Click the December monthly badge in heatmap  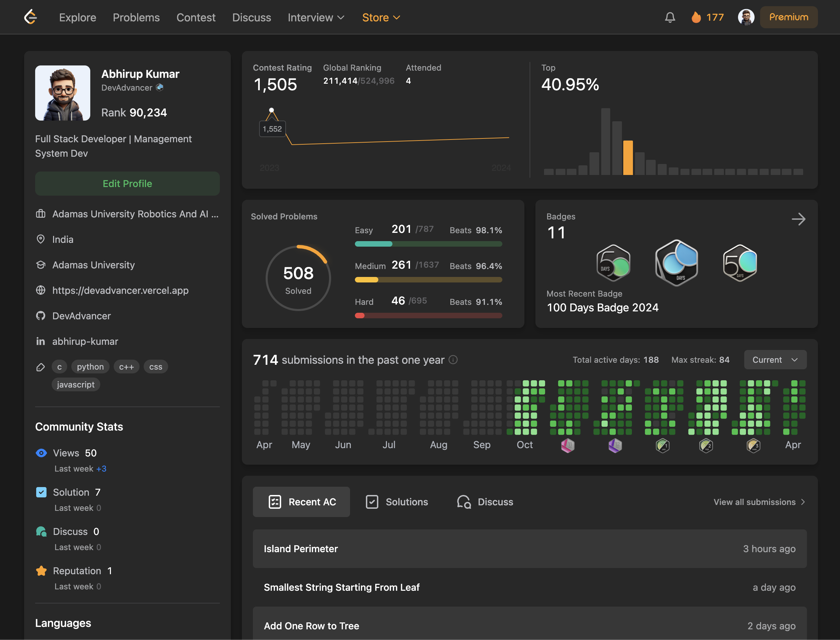point(615,445)
